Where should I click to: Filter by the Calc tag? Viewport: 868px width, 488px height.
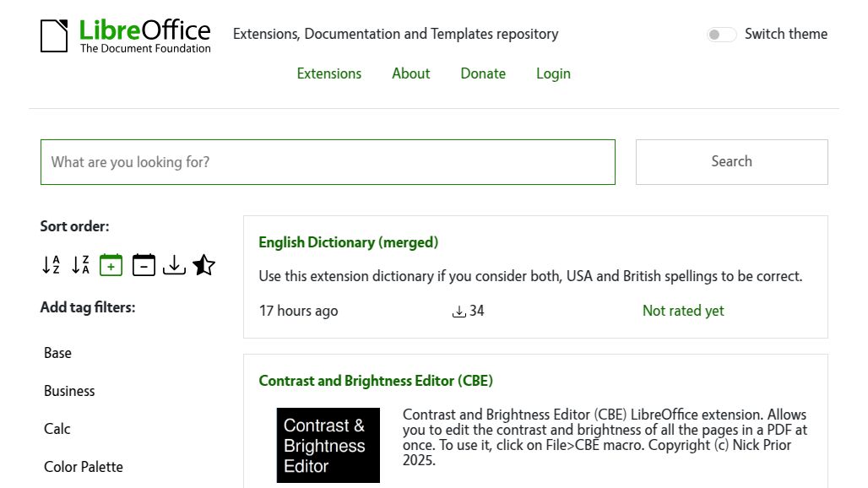57,429
